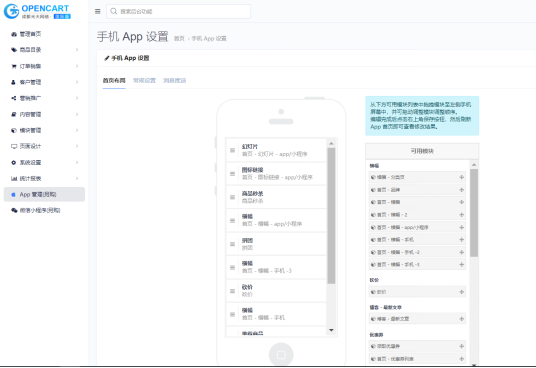Add the available 砍价 module with its plus icon
Screen dimensions: 536x368
tap(461, 292)
